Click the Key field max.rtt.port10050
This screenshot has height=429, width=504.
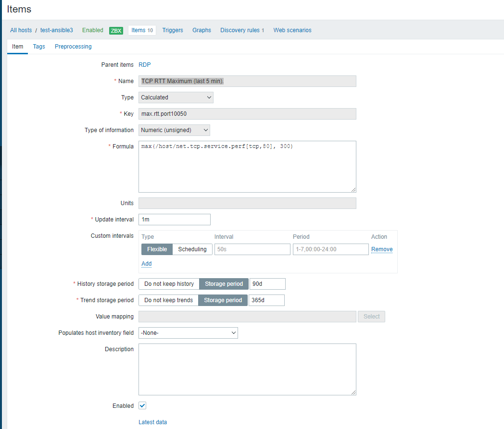(247, 114)
